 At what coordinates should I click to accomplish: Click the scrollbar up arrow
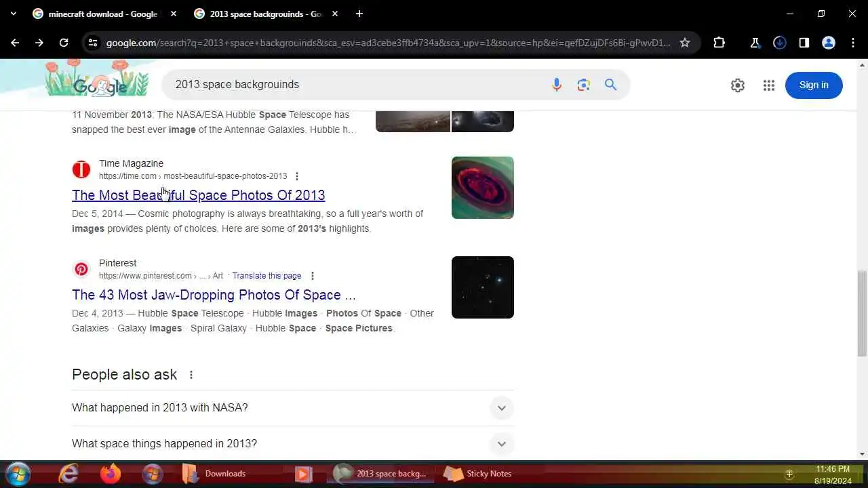pos(862,64)
